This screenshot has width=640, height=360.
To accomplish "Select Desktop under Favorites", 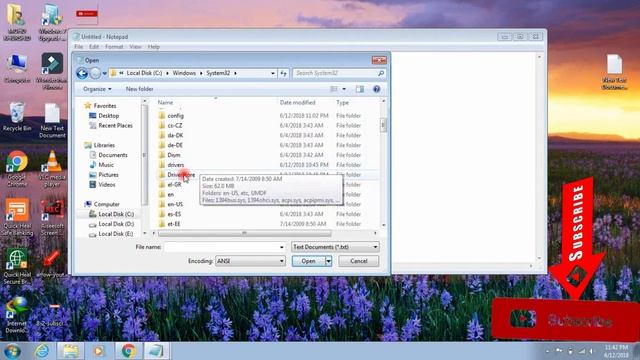I will point(108,116).
